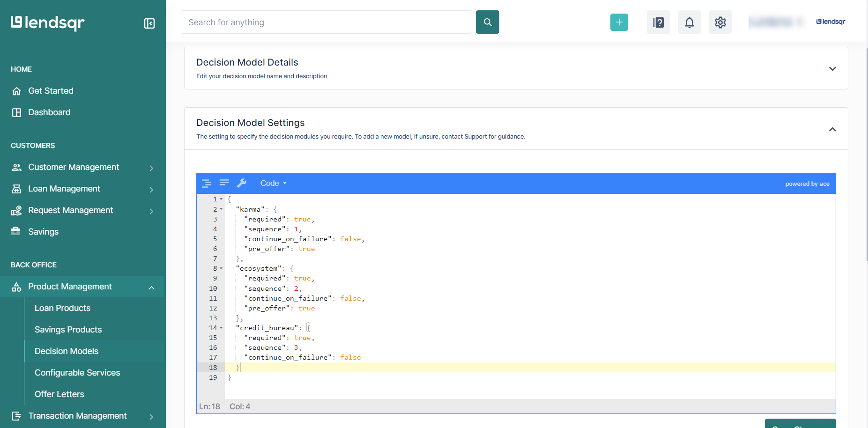Click the green plus add button

coord(619,22)
